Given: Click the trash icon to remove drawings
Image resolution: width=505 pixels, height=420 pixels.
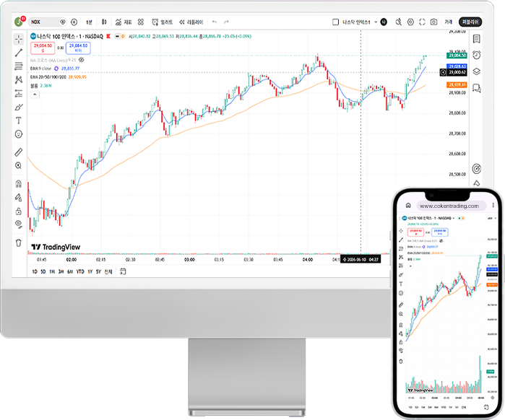Looking at the screenshot, I should coord(19,242).
